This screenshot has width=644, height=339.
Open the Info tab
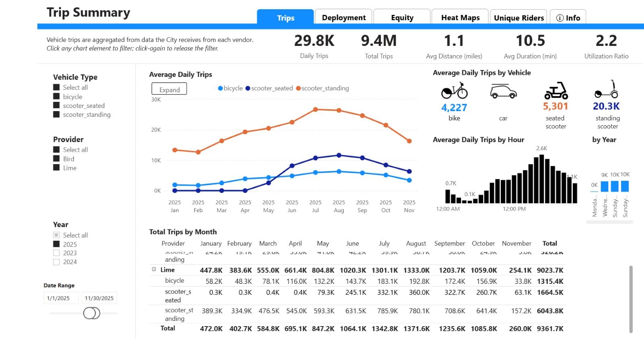tap(568, 18)
